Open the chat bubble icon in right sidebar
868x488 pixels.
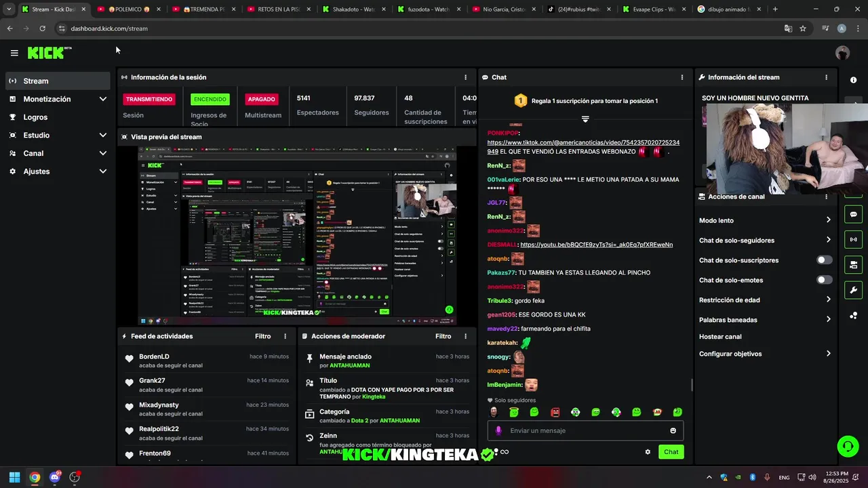pyautogui.click(x=853, y=214)
